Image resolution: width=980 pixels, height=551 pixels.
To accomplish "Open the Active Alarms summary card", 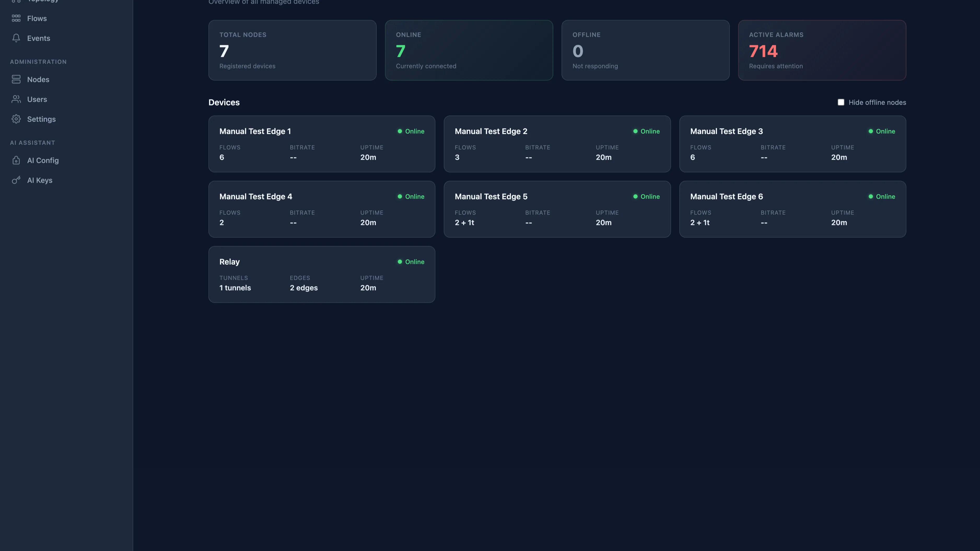I will 822,50.
